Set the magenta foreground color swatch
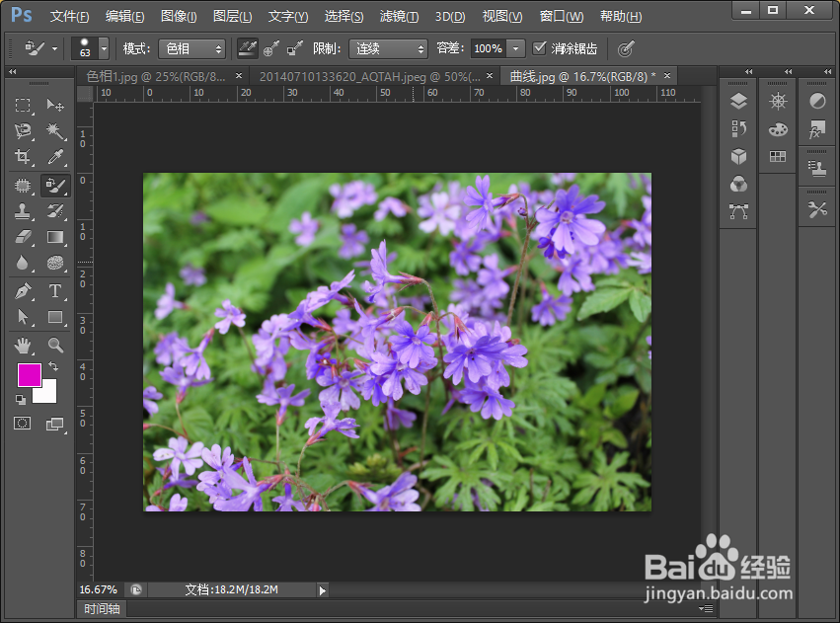 pyautogui.click(x=30, y=374)
